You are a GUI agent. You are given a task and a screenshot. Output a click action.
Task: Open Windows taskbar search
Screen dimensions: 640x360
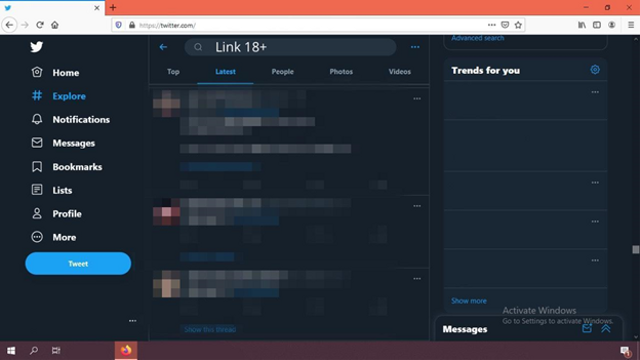pyautogui.click(x=34, y=350)
